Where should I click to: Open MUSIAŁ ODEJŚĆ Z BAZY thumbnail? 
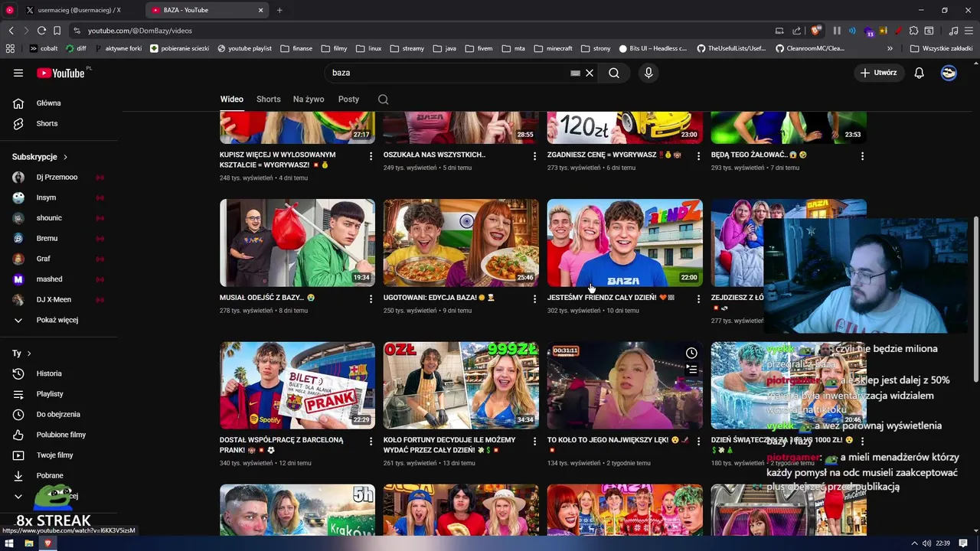(297, 243)
